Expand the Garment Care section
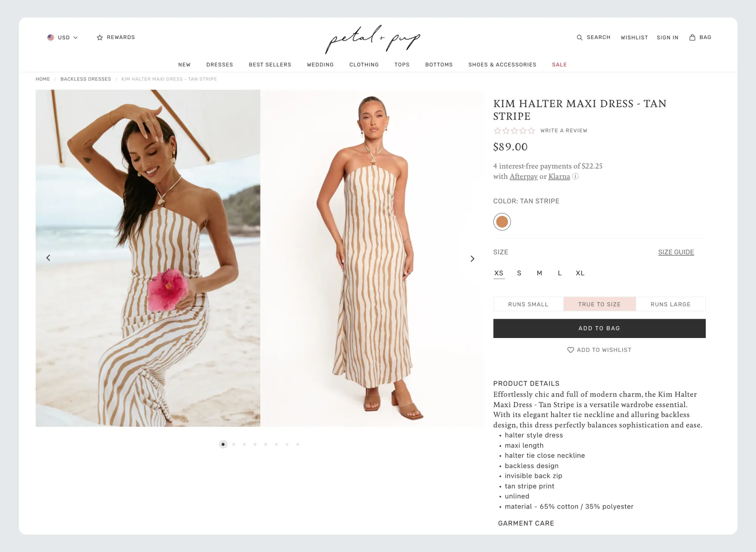The image size is (756, 552). pyautogui.click(x=526, y=523)
